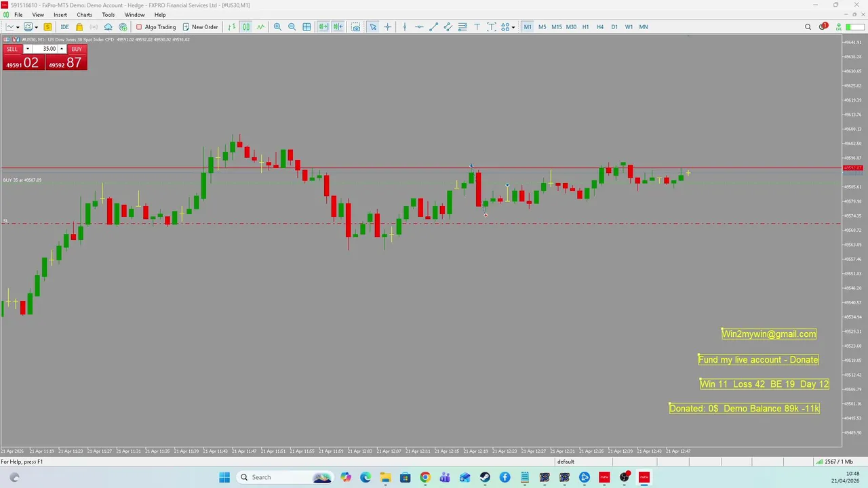Zoom in on the chart

tap(277, 27)
